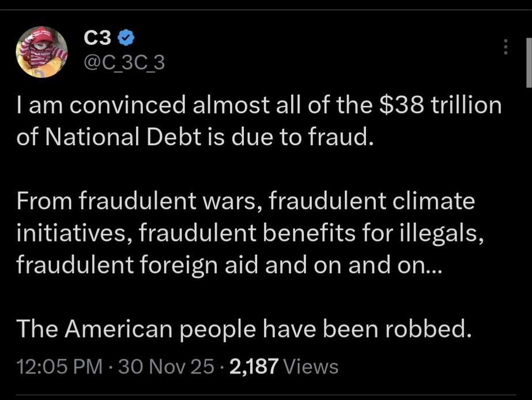The width and height of the screenshot is (532, 400).
Task: Click the blue verified checkmark badge
Action: (126, 38)
